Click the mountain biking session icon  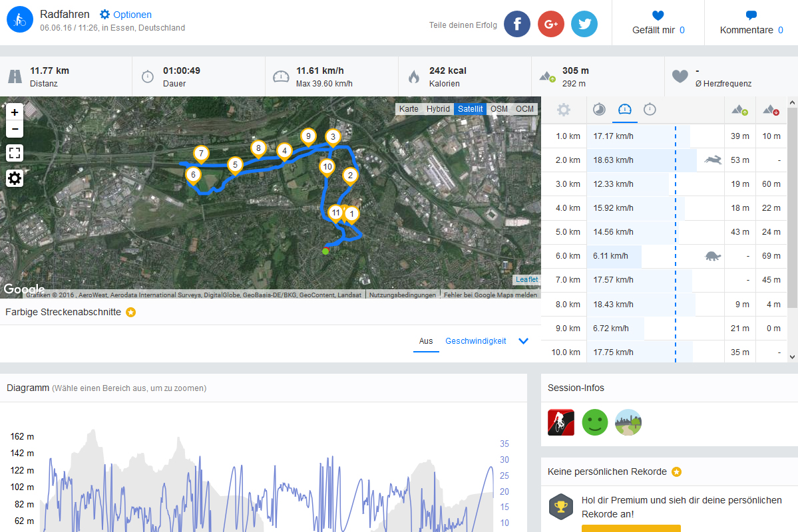click(x=561, y=422)
